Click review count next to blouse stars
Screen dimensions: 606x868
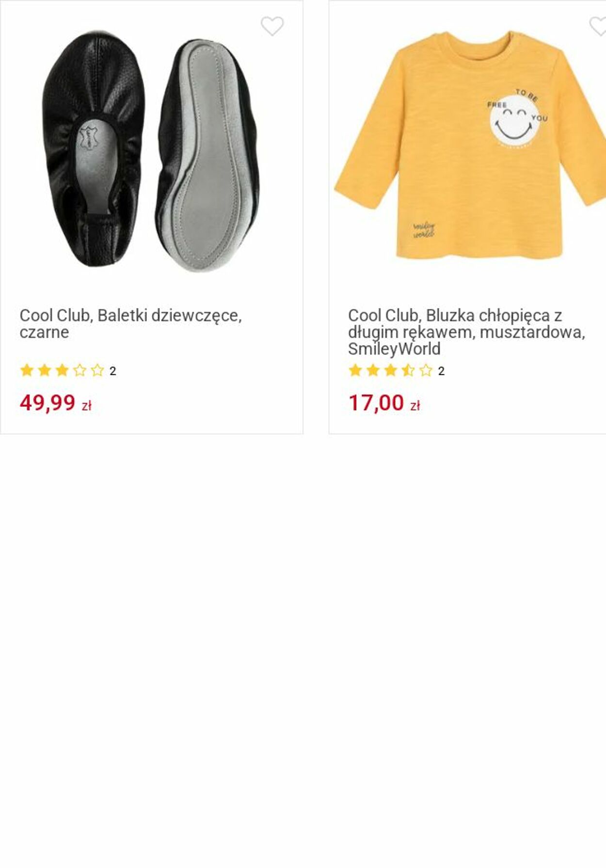(x=441, y=371)
